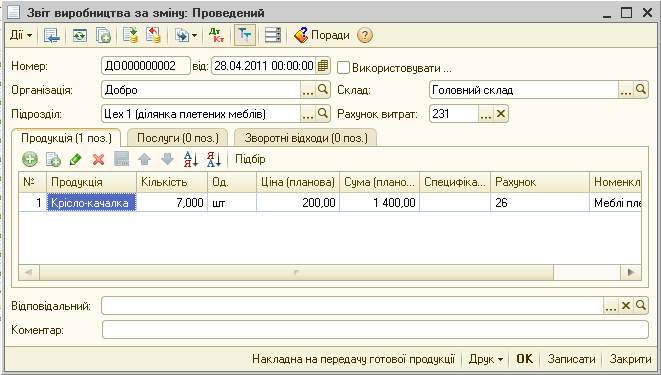The height and width of the screenshot is (375, 661).
Task: Click the Склад select ellipsis button
Action: pos(626,90)
